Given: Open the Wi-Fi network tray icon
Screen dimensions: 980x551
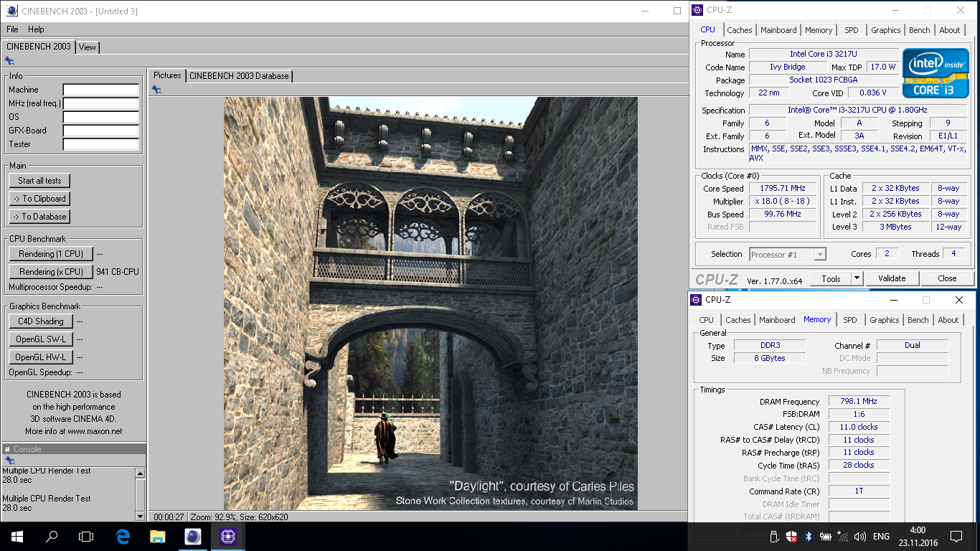Looking at the screenshot, I should pos(844,537).
